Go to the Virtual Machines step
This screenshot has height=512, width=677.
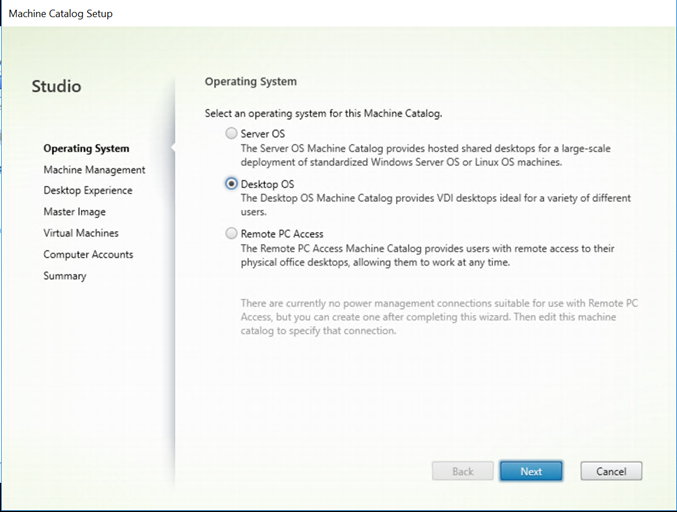[x=81, y=233]
